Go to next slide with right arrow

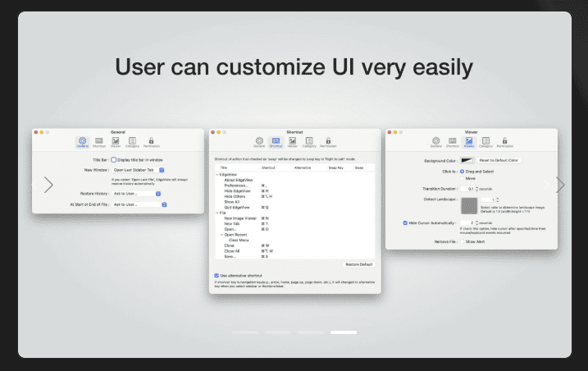coord(560,185)
